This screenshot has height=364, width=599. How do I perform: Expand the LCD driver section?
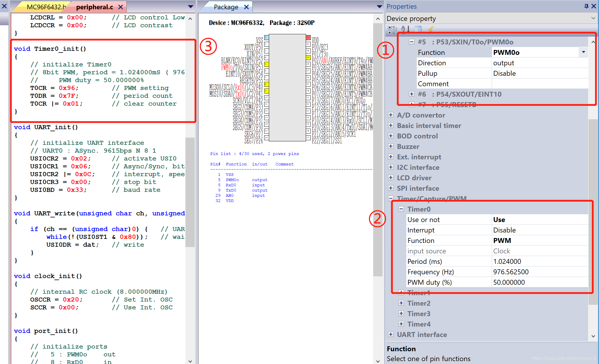(x=391, y=178)
